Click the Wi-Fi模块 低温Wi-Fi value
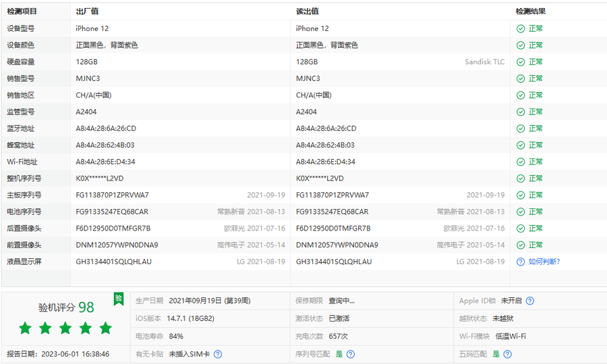The image size is (607, 364). pyautogui.click(x=511, y=336)
